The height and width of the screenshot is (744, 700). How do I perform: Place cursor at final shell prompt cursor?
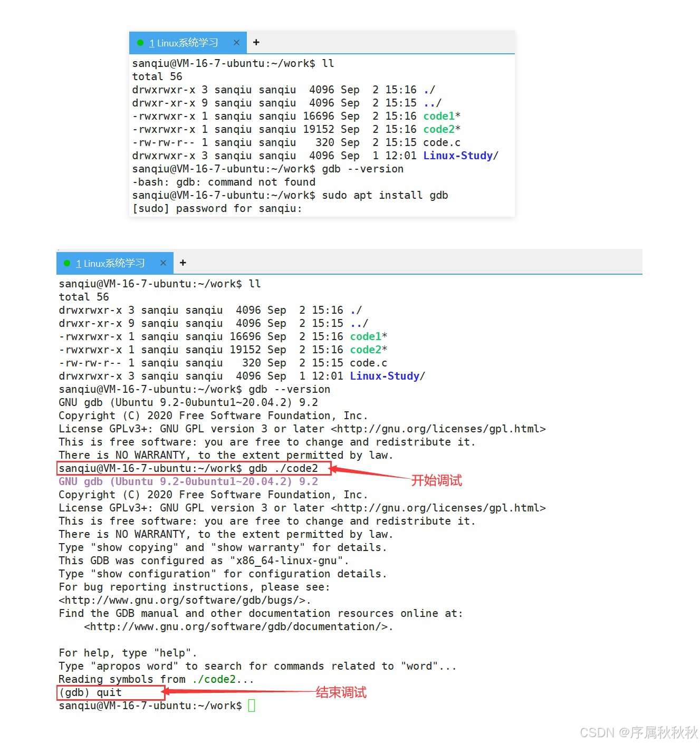click(252, 706)
